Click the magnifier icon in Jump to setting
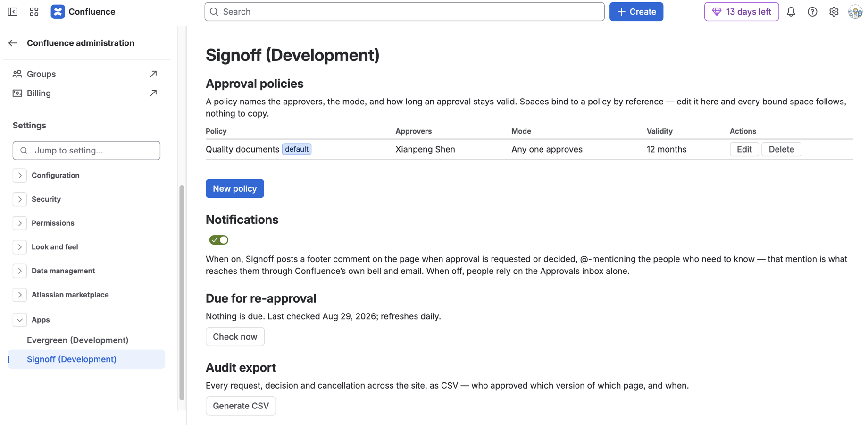The width and height of the screenshot is (868, 425). point(24,151)
